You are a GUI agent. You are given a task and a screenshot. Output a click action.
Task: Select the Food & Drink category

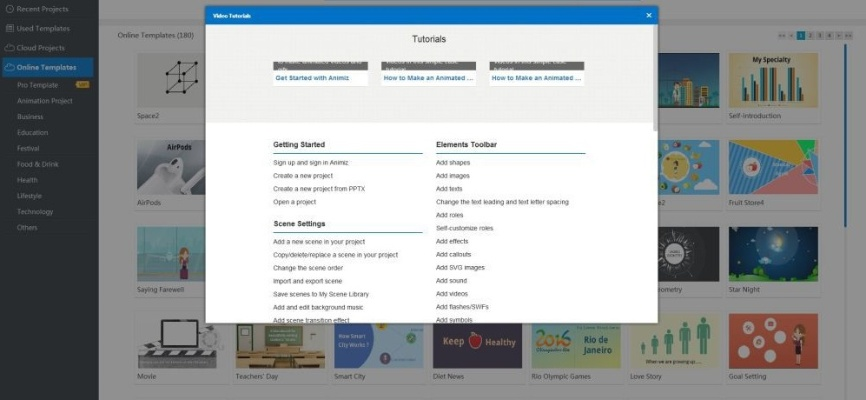point(38,164)
